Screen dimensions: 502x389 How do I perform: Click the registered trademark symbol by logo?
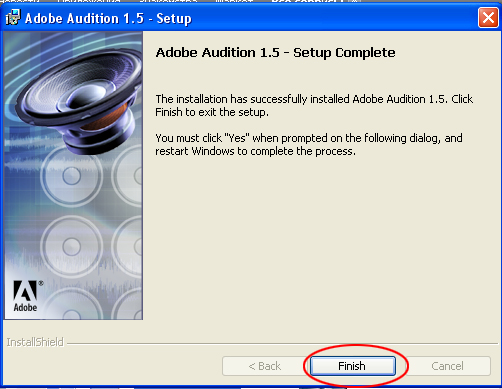41,283
